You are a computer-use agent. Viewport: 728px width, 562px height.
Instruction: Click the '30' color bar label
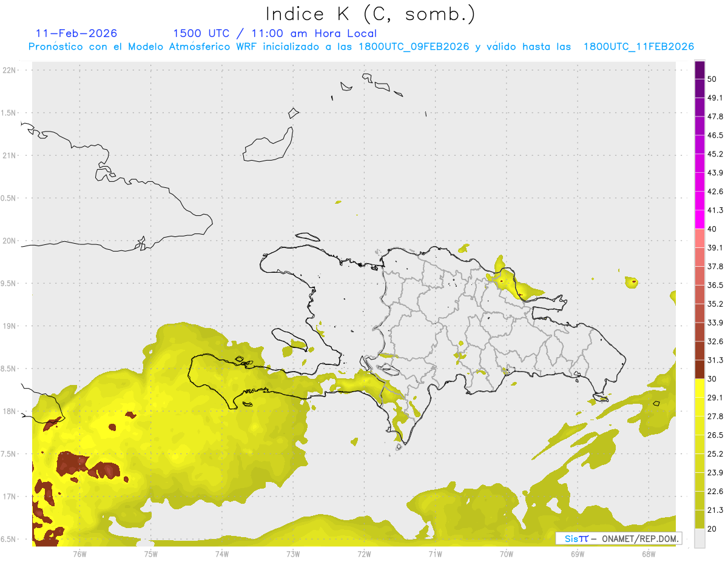(713, 379)
